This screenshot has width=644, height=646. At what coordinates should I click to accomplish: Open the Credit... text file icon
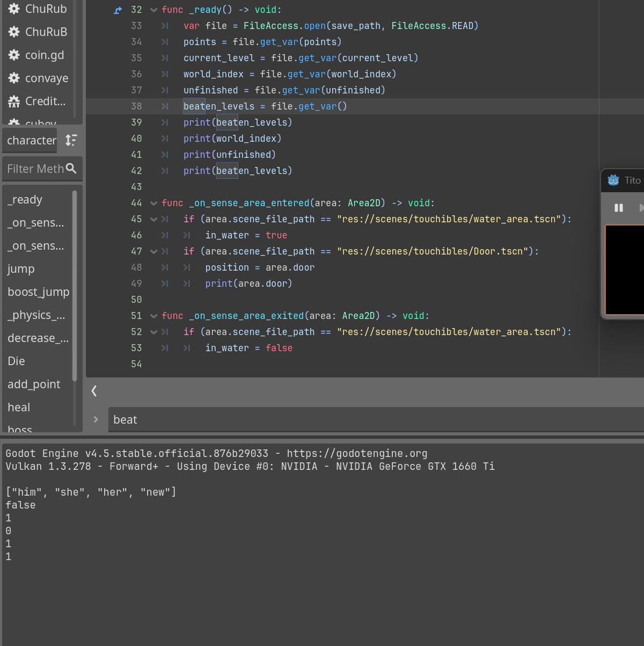point(14,101)
